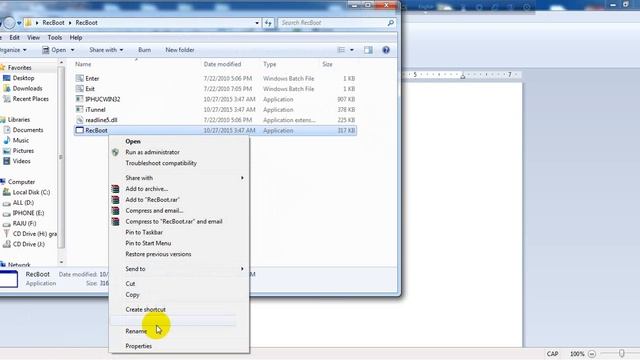640x360 pixels.
Task: Select the IPHUCWIN32 application icon
Action: click(80, 99)
